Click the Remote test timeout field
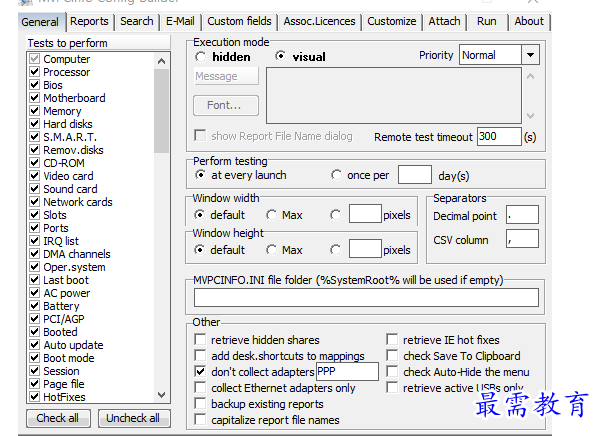 [499, 136]
